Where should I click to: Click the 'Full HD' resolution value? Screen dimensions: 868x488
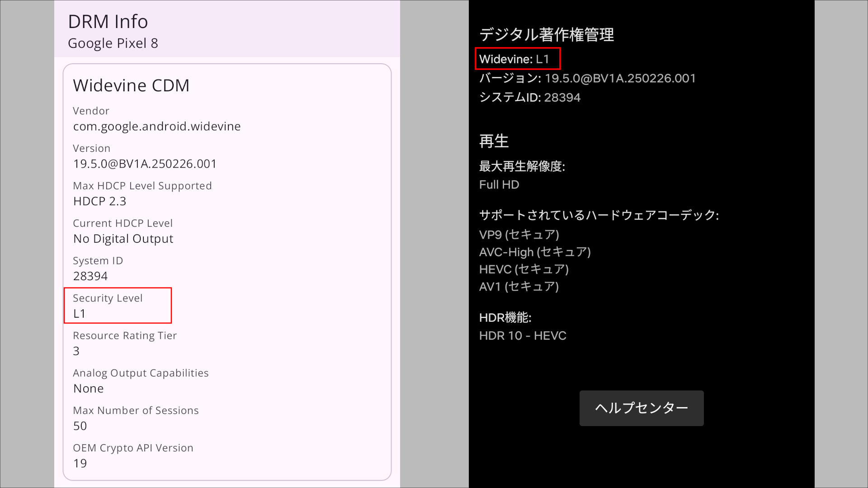[x=499, y=184]
